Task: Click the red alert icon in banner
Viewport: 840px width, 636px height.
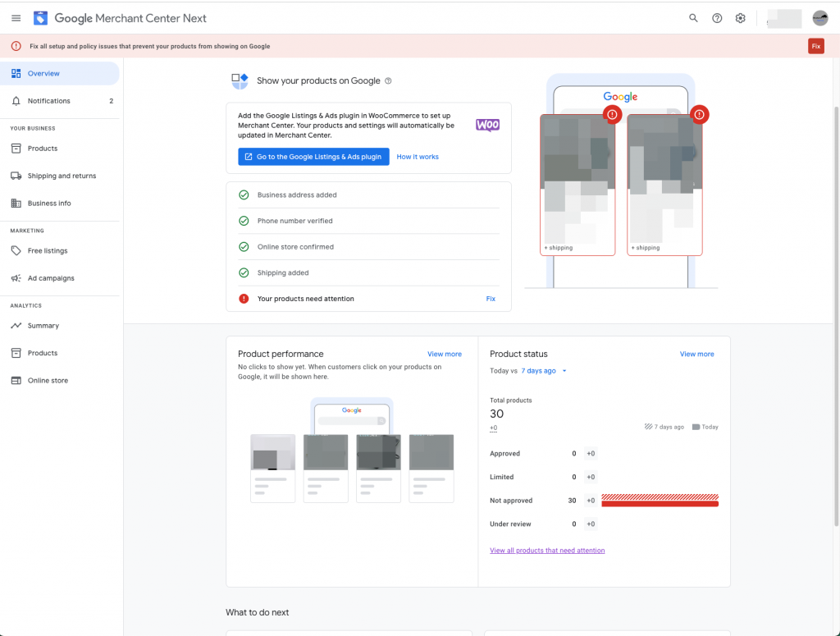Action: click(x=16, y=46)
